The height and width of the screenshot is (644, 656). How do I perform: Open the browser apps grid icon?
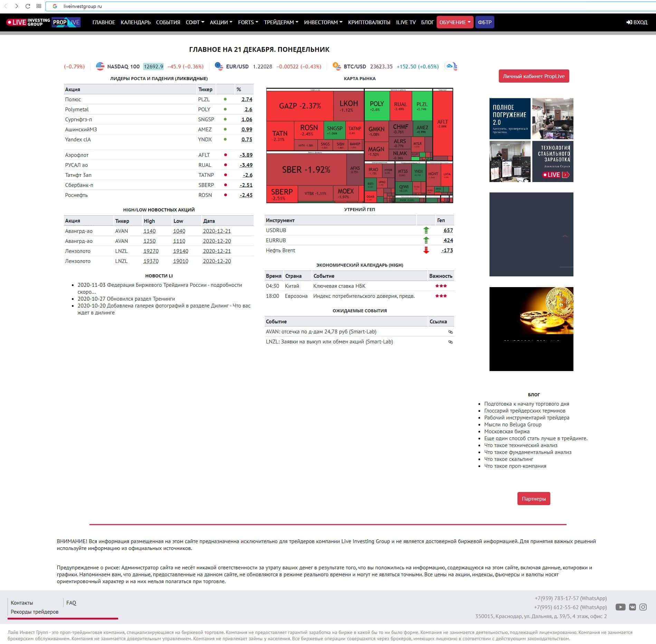tap(39, 6)
